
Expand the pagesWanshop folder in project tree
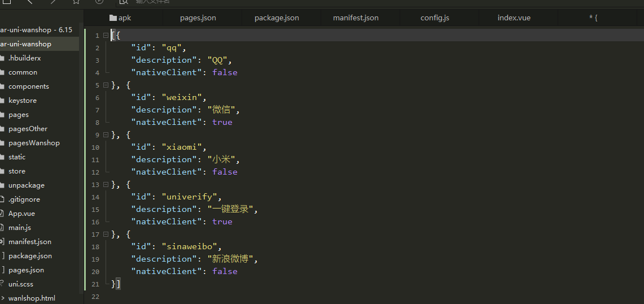coord(34,143)
